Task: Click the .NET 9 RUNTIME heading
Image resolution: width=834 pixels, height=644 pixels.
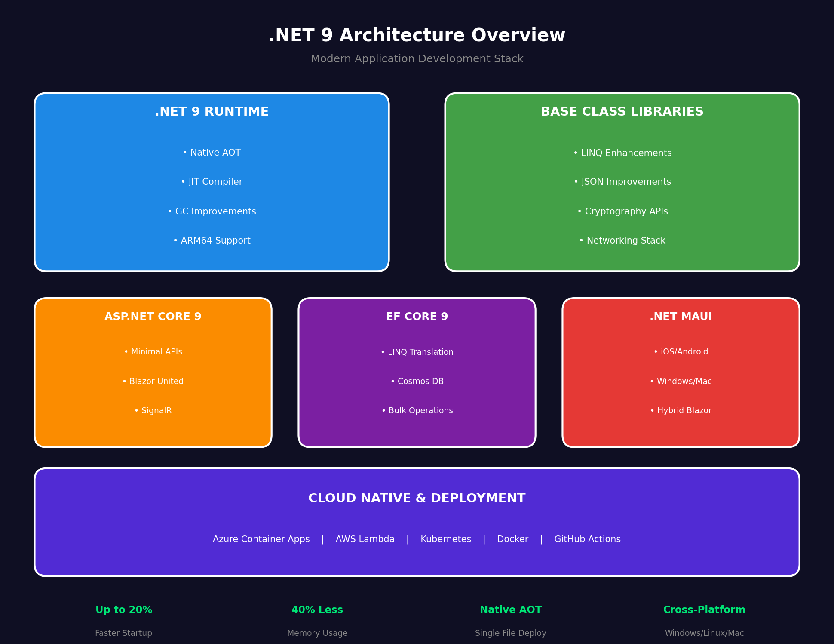Action: click(212, 112)
